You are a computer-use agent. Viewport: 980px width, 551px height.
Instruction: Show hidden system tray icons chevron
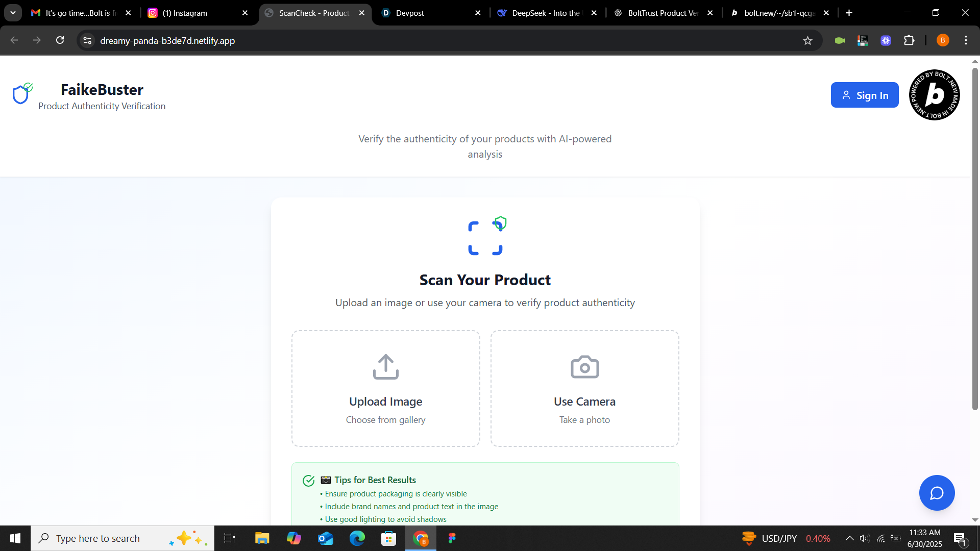[x=849, y=538]
